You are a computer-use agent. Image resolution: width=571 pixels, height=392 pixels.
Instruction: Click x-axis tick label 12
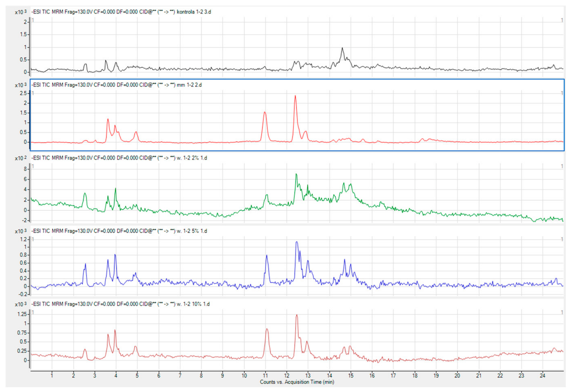287,375
